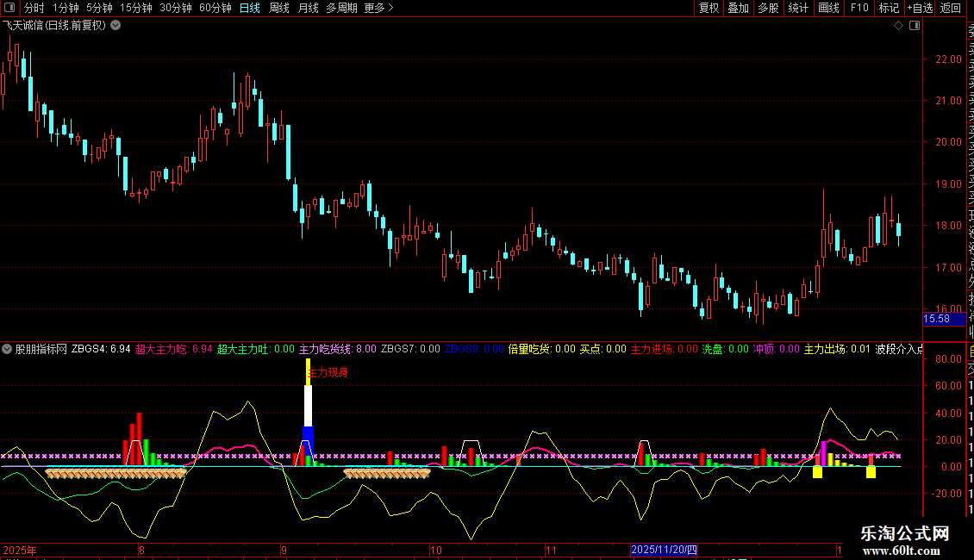Click the panel toggle icon at top-left

tap(9, 8)
